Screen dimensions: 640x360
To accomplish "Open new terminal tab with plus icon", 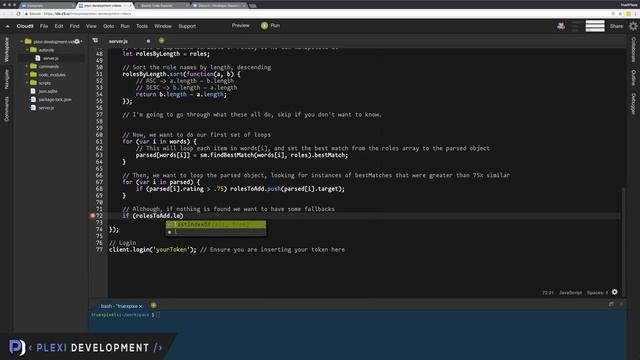I will (153, 305).
